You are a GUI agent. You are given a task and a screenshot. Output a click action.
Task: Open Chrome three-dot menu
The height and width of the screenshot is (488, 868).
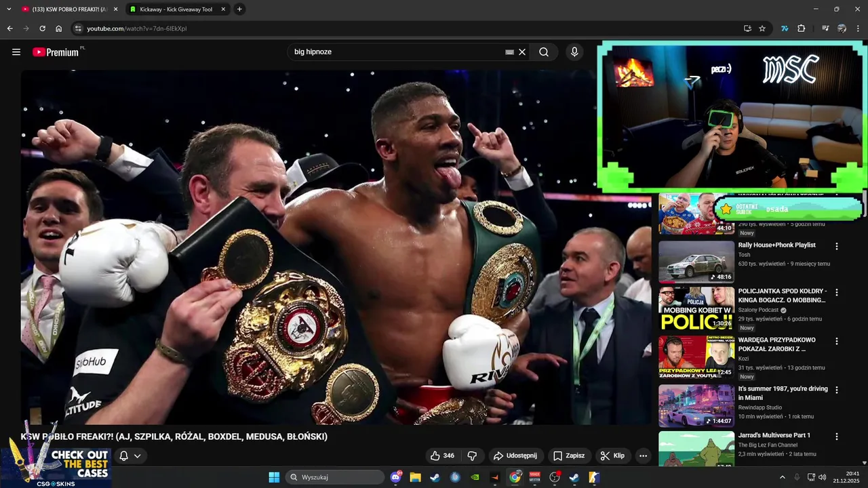pyautogui.click(x=859, y=28)
